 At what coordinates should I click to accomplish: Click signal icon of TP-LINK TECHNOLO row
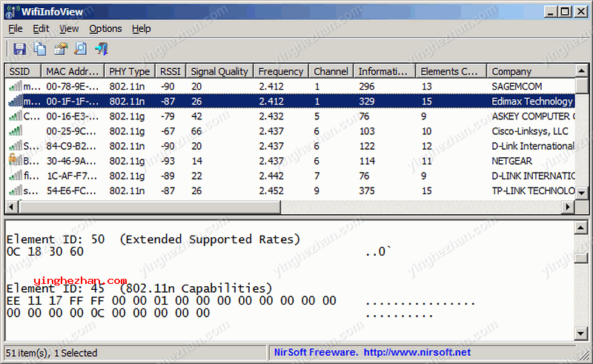click(x=16, y=191)
